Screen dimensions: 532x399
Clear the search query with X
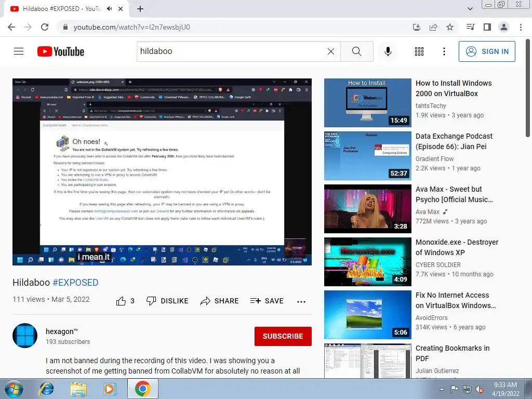(331, 51)
